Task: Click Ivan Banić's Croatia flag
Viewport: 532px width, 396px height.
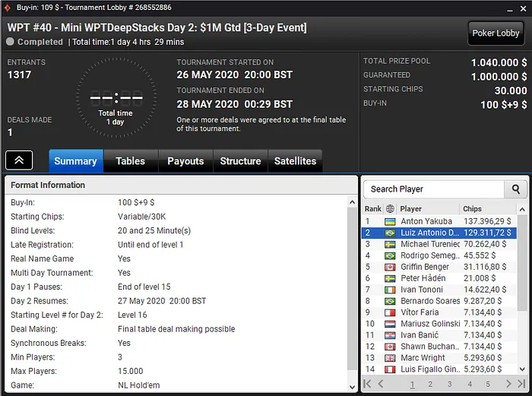Action: (x=390, y=336)
